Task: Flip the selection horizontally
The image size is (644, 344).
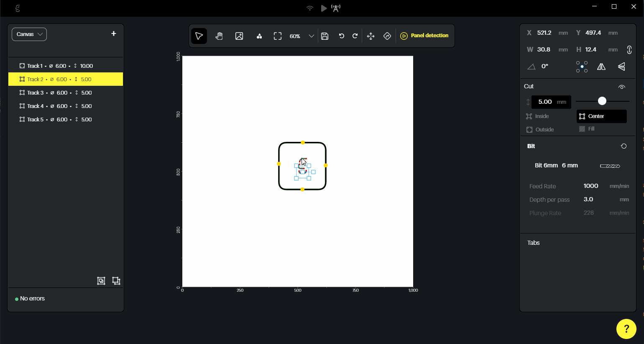Action: (601, 67)
